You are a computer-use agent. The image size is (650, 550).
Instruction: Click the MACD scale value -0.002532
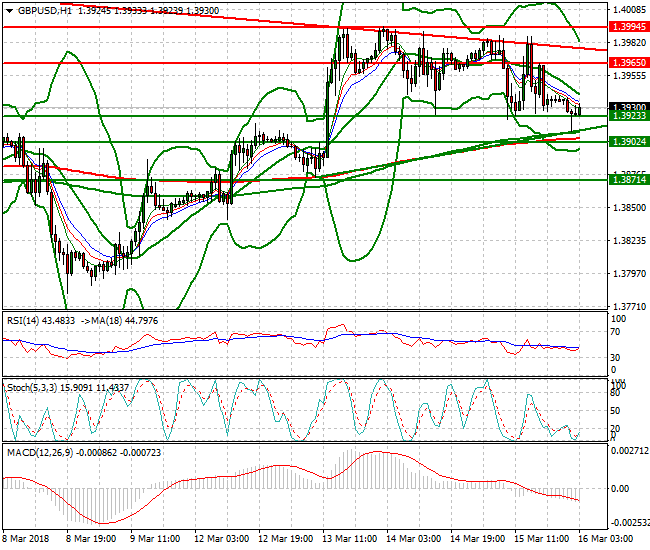pyautogui.click(x=629, y=522)
